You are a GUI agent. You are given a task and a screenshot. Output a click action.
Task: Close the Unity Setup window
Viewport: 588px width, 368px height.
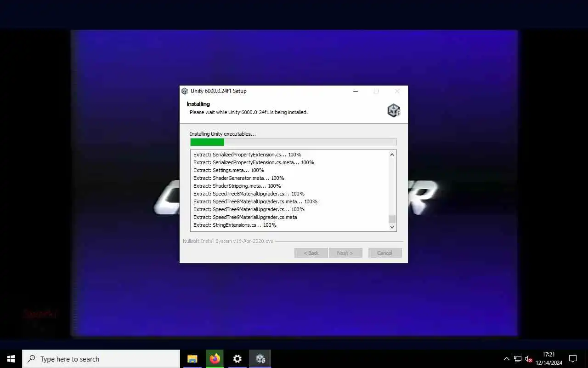click(397, 91)
